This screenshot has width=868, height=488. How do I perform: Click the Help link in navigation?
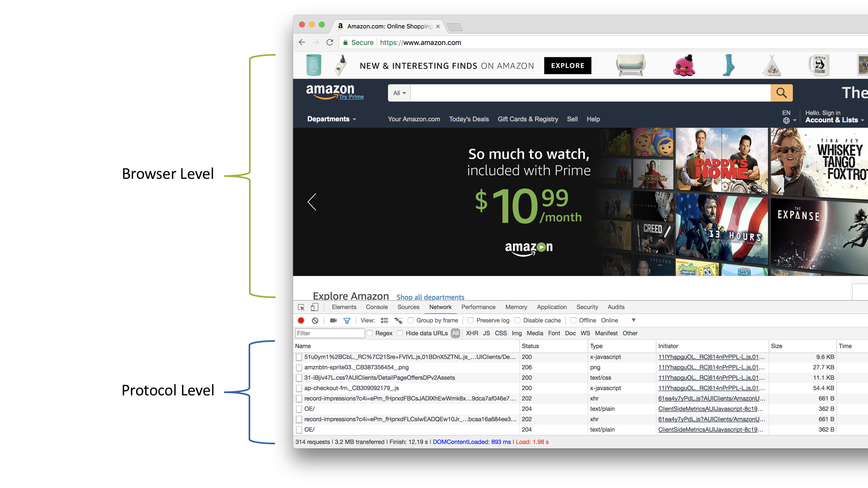(x=593, y=119)
